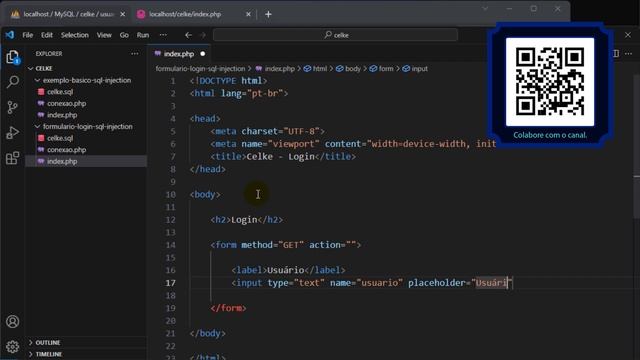Click line number 14 in gutter
Screen dimensions: 640x360
point(171,245)
